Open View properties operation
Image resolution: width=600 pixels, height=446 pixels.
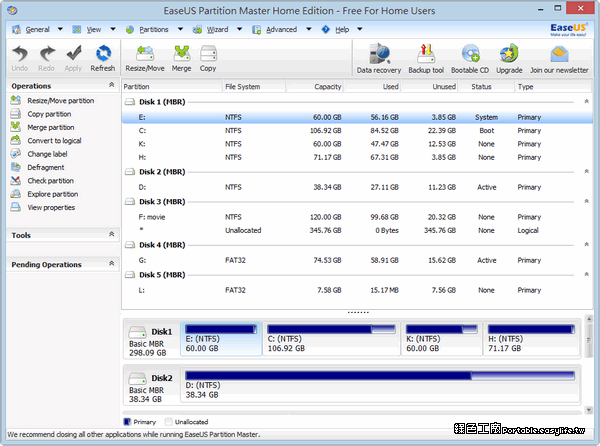(x=51, y=208)
